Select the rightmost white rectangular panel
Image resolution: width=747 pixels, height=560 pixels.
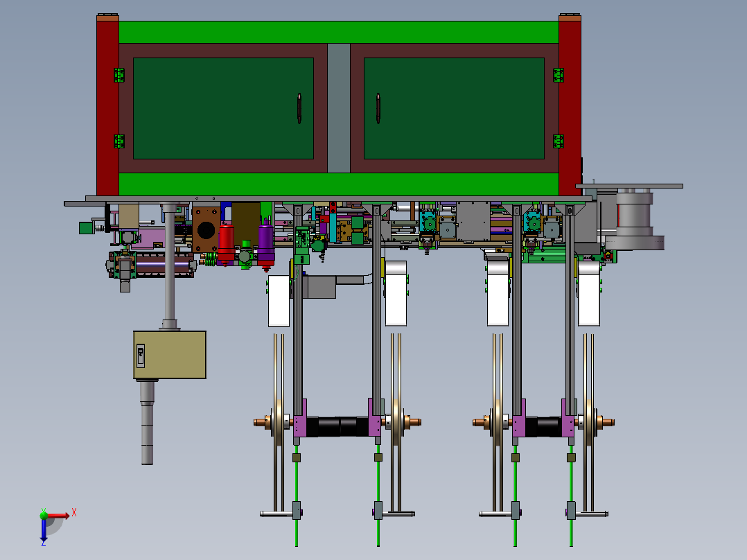pos(589,293)
